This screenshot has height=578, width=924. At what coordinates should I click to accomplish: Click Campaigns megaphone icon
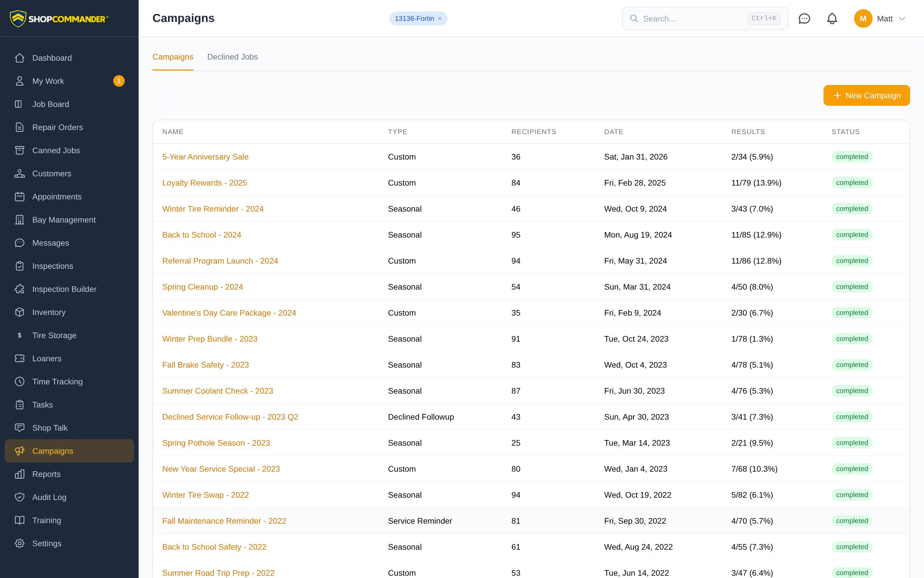tap(19, 451)
